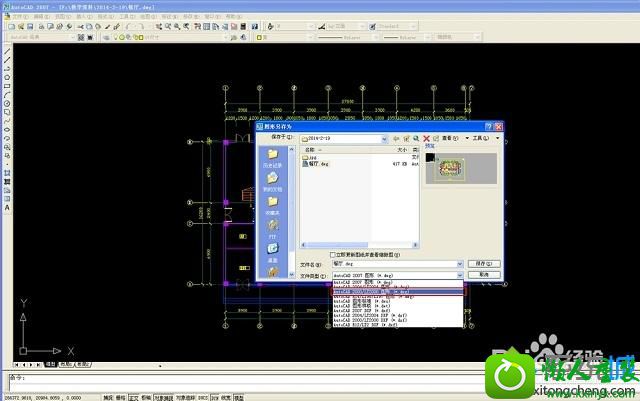Image resolution: width=640 pixels, height=401 pixels.
Task: Toggle 正交 ortho mode in the status bar
Action: click(x=133, y=397)
